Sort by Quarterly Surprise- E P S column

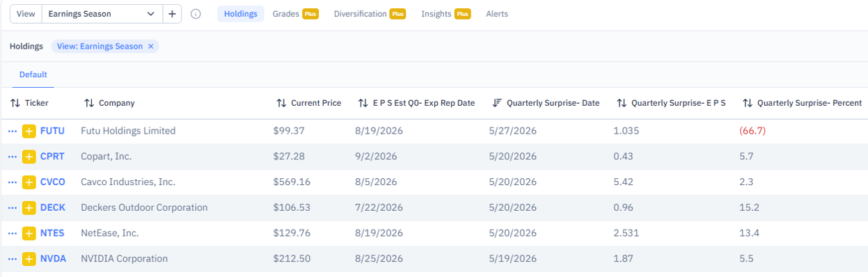(671, 103)
